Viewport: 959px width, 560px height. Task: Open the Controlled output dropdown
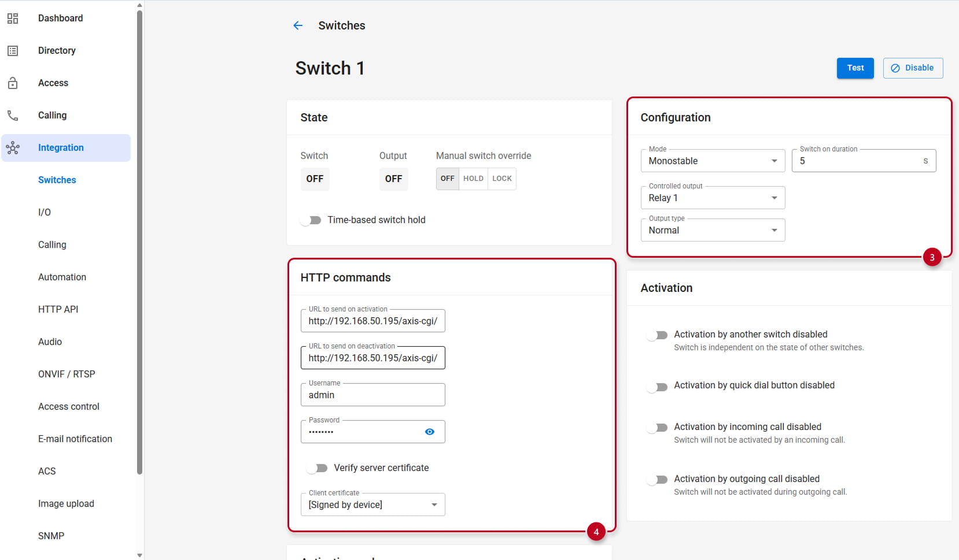[x=713, y=198]
